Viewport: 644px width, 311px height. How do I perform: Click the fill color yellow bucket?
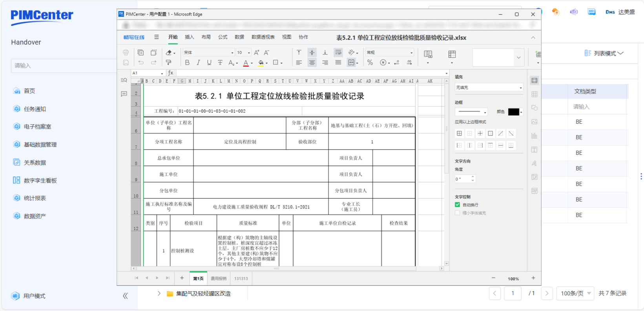(x=261, y=63)
